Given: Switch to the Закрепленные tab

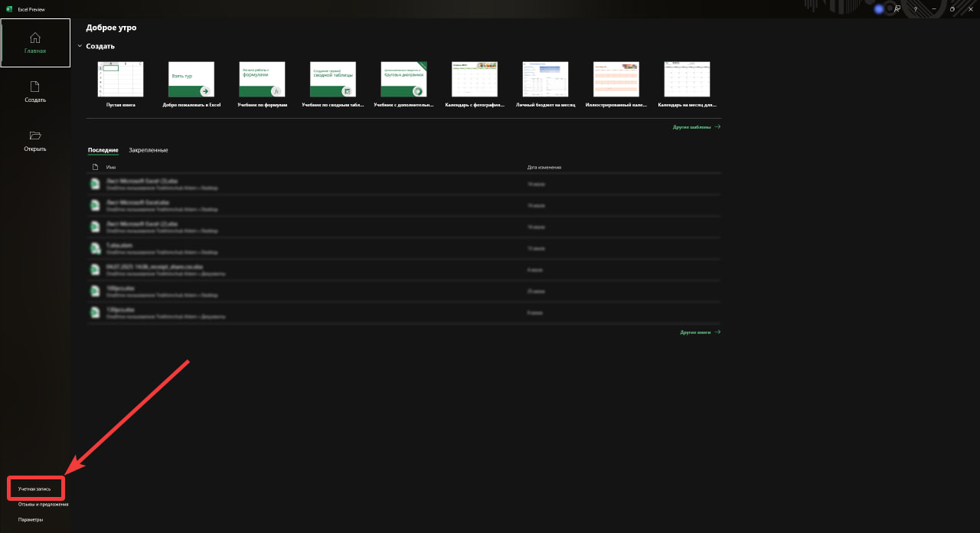Looking at the screenshot, I should click(149, 150).
